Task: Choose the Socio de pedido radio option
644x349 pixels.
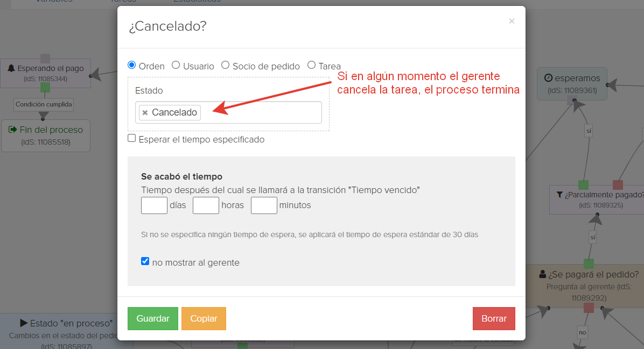Action: point(225,65)
